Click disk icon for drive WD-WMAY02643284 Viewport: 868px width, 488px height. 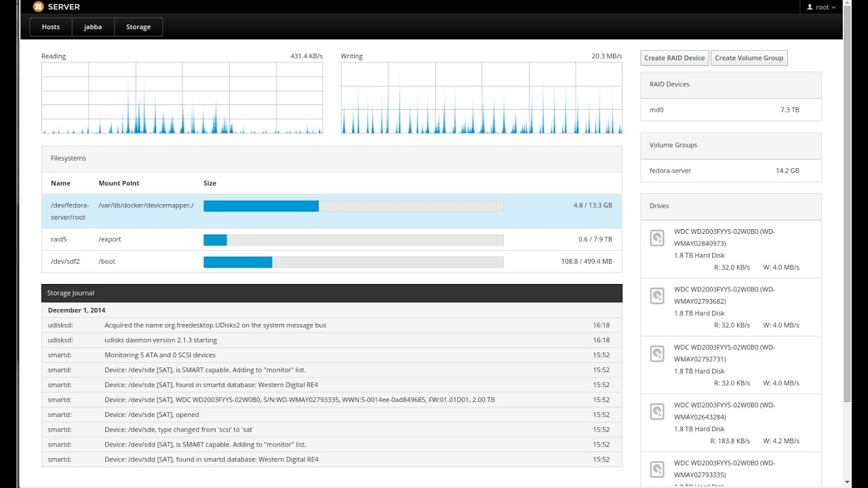tap(657, 411)
